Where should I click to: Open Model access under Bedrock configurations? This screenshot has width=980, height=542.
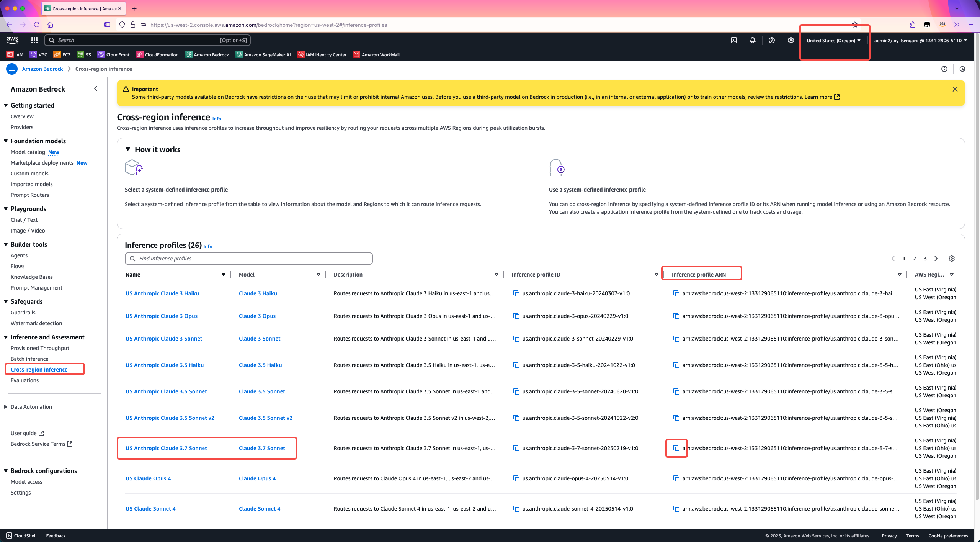coord(26,482)
